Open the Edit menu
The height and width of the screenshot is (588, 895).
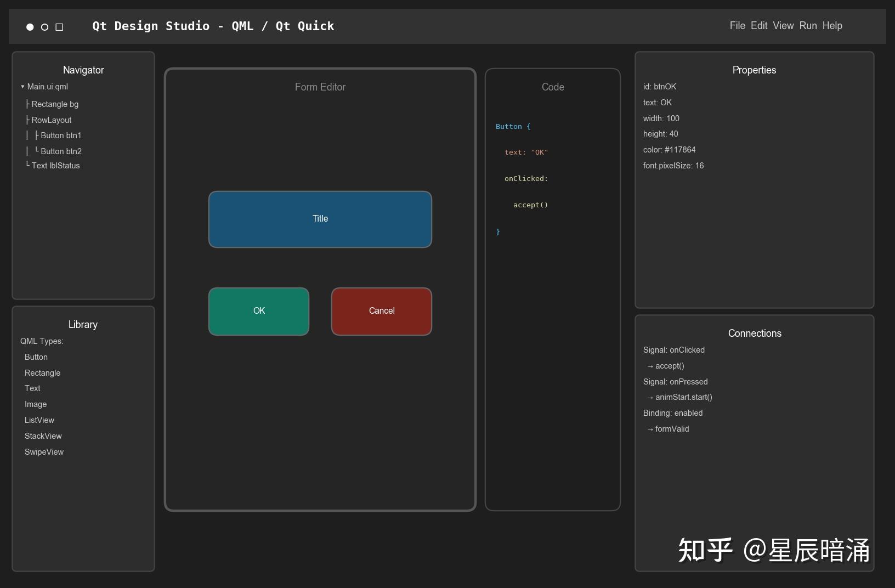coord(759,26)
